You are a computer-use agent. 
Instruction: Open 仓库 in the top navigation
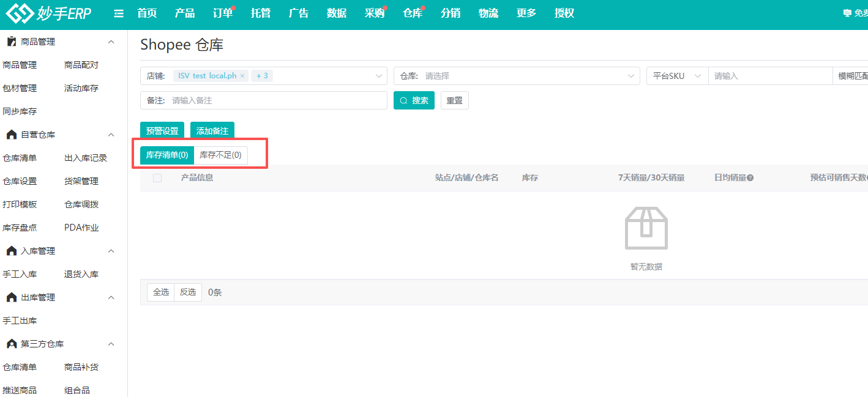[x=413, y=13]
